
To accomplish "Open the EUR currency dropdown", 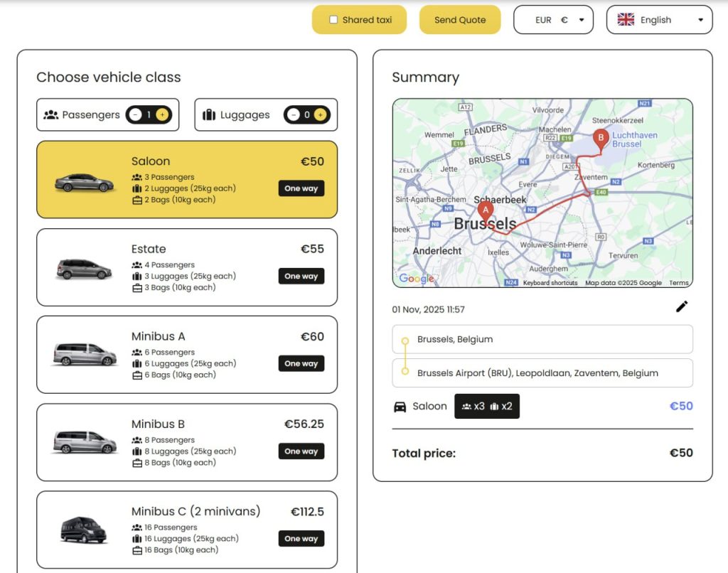I will [554, 19].
